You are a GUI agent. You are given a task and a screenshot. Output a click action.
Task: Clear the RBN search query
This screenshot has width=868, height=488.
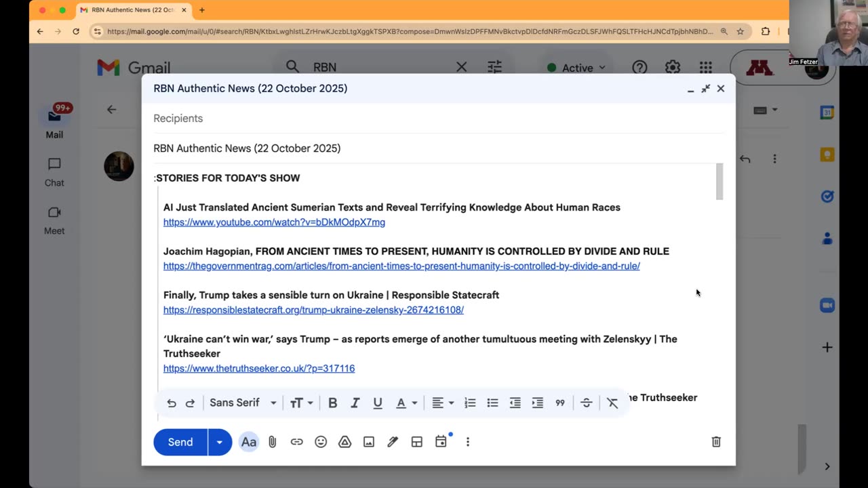(461, 67)
